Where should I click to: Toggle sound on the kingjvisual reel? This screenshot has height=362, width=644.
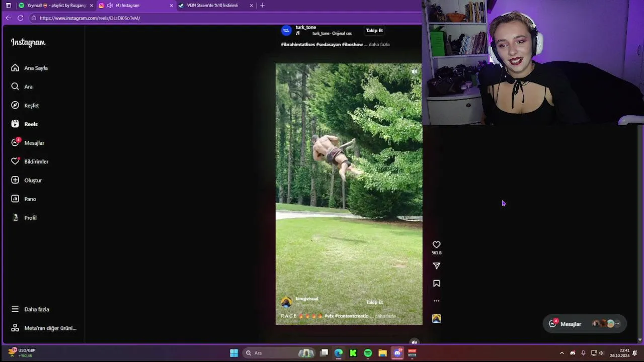[x=414, y=71]
